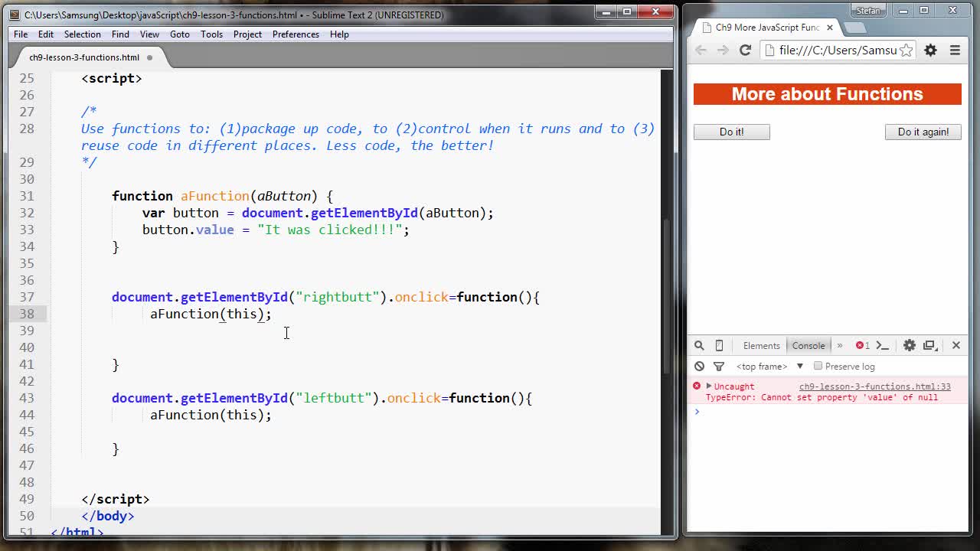Click the Stefan profile button in Chrome
This screenshot has height=551, width=980.
868,10
